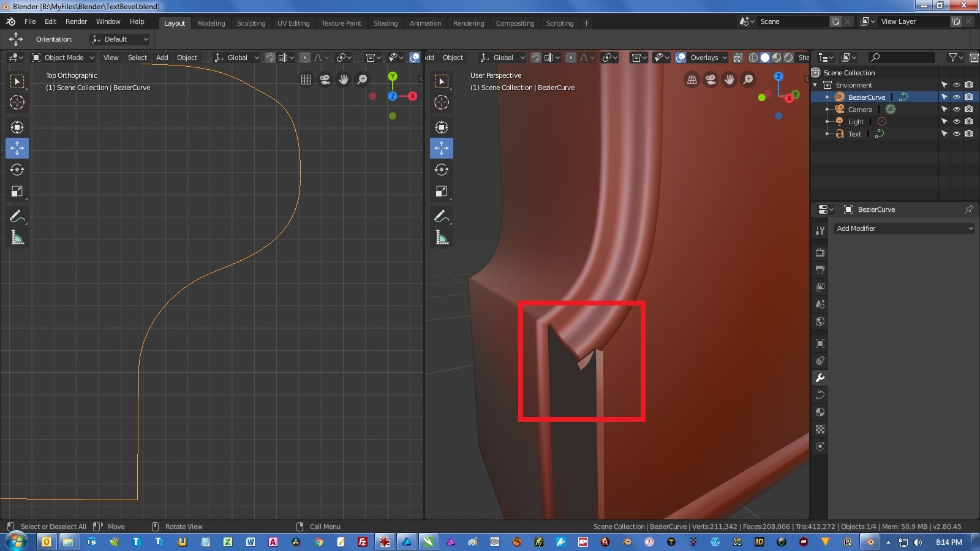Viewport: 980px width, 551px height.
Task: Collapse Envionment collection in outliner
Action: click(x=815, y=84)
